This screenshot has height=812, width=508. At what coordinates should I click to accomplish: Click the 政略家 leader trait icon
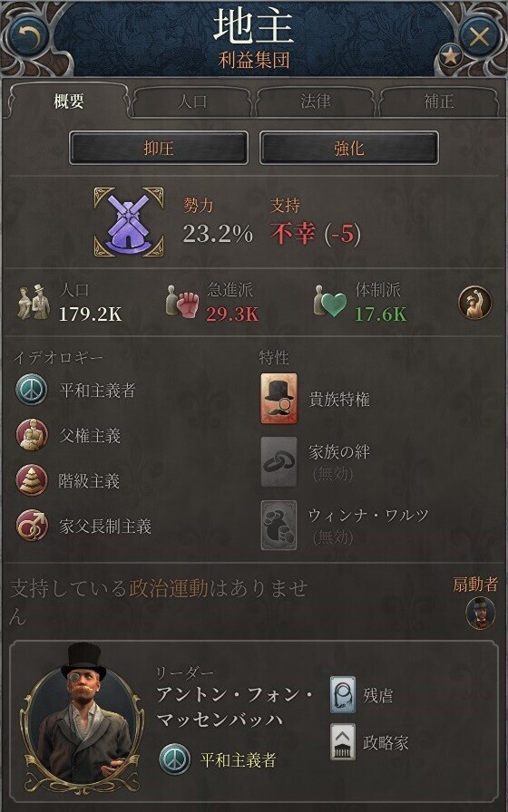tap(343, 742)
